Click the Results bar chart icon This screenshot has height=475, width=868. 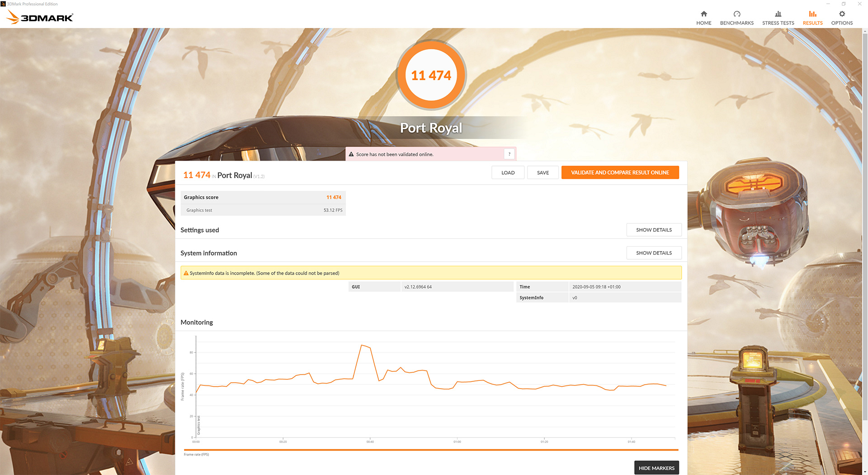pyautogui.click(x=812, y=14)
